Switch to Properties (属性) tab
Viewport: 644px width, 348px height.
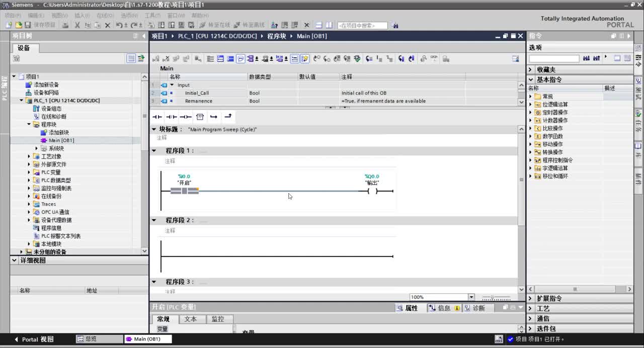(x=408, y=308)
